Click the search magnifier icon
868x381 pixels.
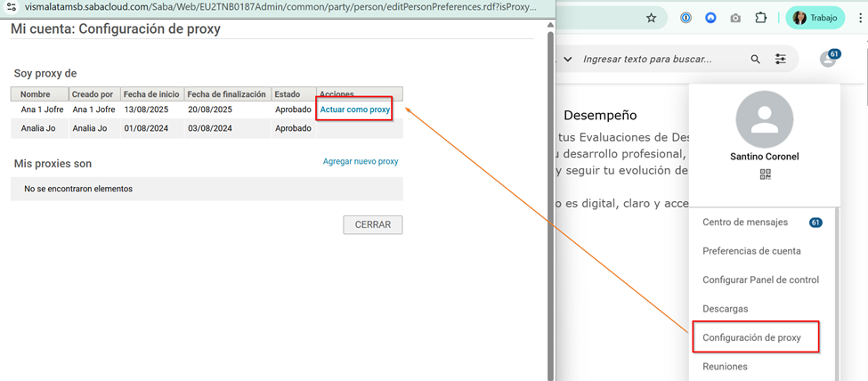click(x=755, y=60)
